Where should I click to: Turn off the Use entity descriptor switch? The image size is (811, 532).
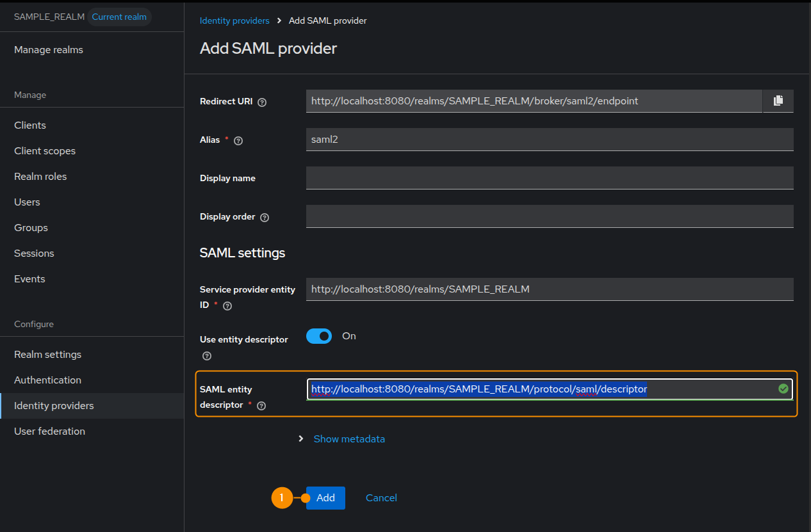click(319, 336)
